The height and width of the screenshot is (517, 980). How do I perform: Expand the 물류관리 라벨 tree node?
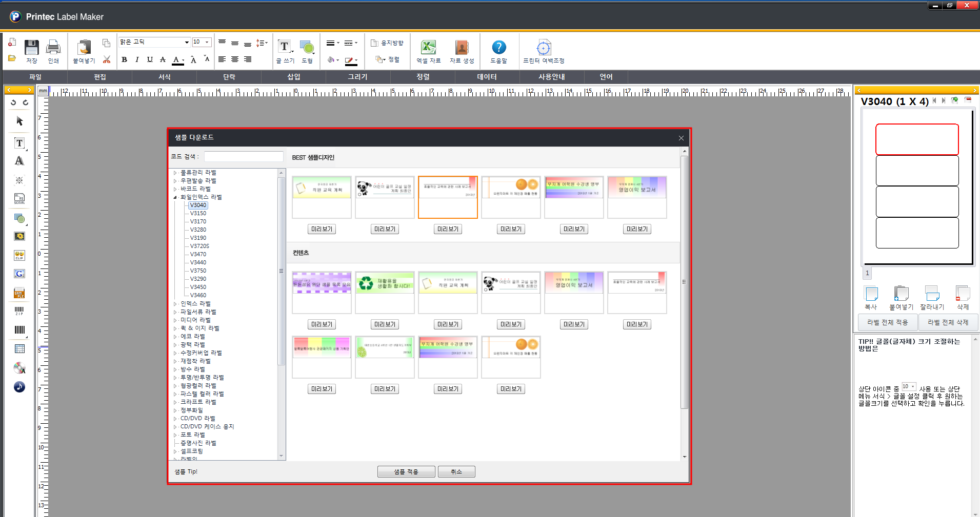tap(175, 173)
